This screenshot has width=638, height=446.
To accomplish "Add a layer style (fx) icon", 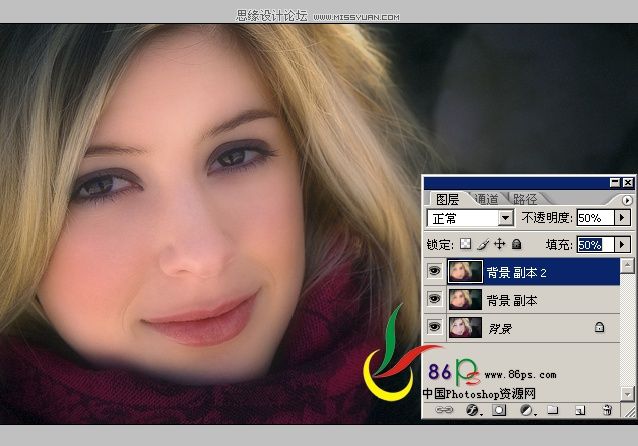I will point(472,410).
